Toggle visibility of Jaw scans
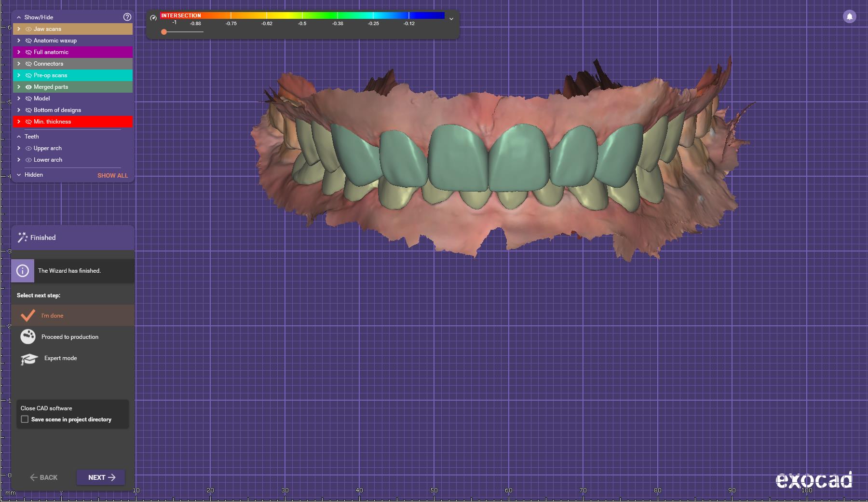868x502 pixels. pos(28,29)
